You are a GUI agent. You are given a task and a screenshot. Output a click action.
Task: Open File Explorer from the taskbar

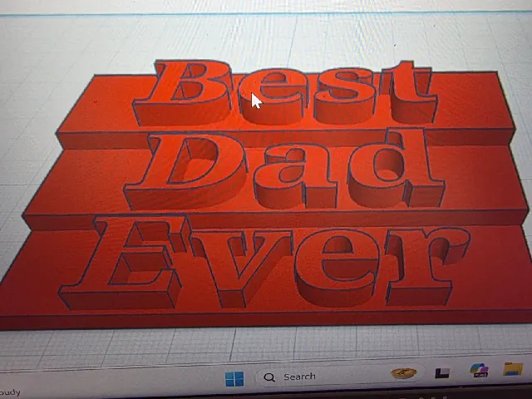(x=513, y=368)
